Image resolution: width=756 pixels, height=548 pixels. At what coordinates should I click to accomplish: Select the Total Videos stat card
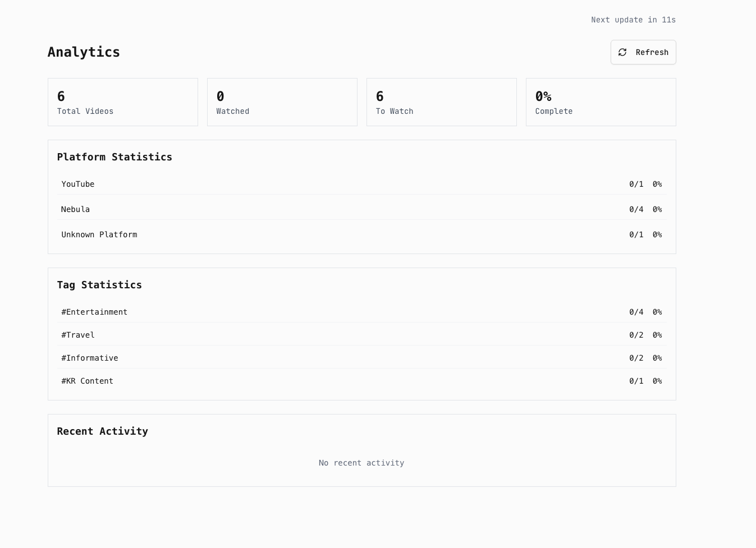pyautogui.click(x=122, y=102)
